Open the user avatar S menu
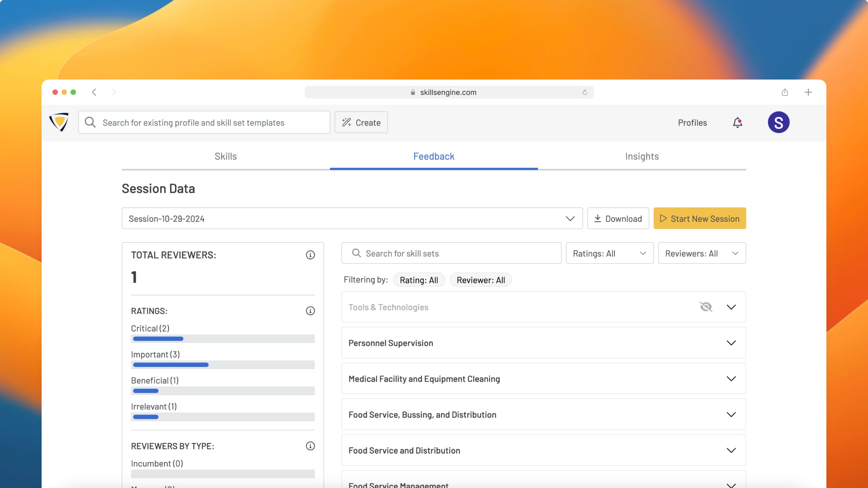Image resolution: width=868 pixels, height=488 pixels. (x=778, y=122)
